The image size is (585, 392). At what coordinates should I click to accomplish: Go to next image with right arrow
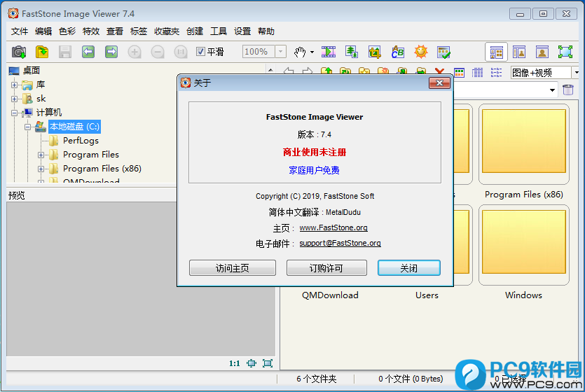click(x=111, y=52)
